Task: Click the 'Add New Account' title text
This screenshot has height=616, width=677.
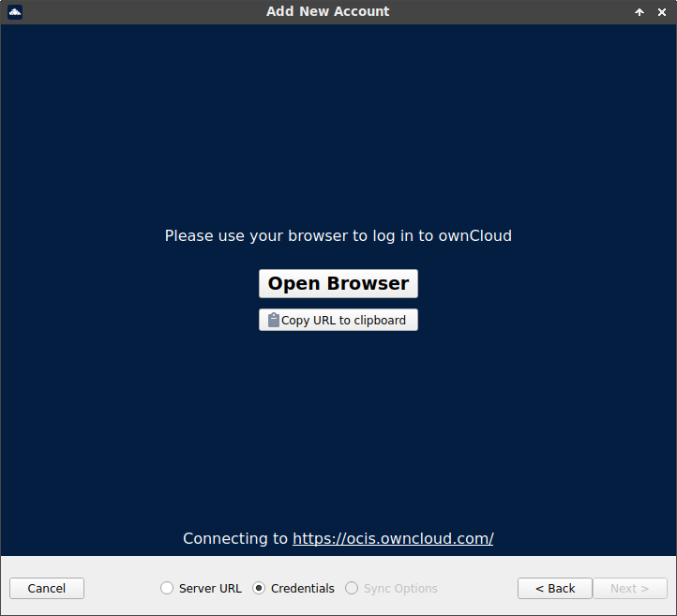Action: (327, 11)
